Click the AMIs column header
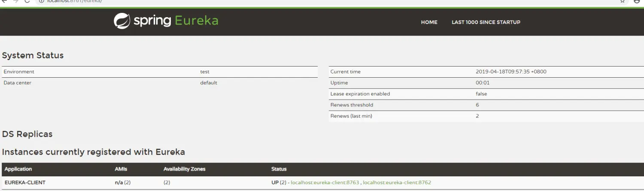This screenshot has height=191, width=644. point(121,169)
